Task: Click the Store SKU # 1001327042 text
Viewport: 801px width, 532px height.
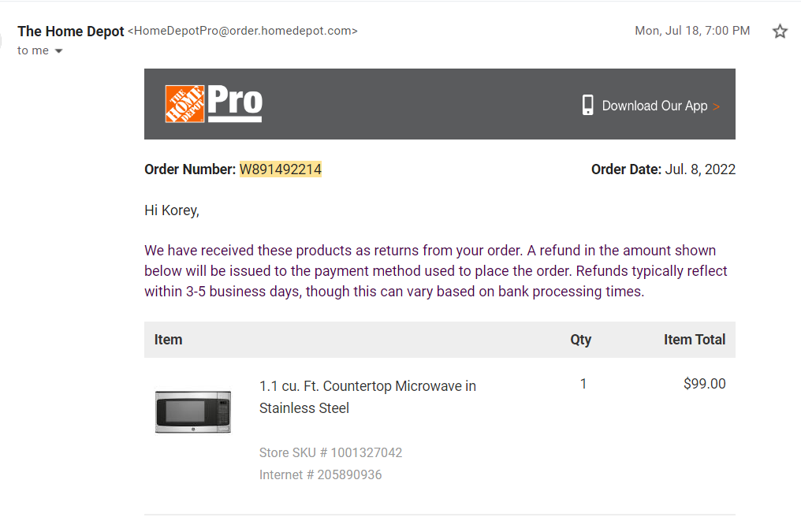Action: [x=330, y=453]
